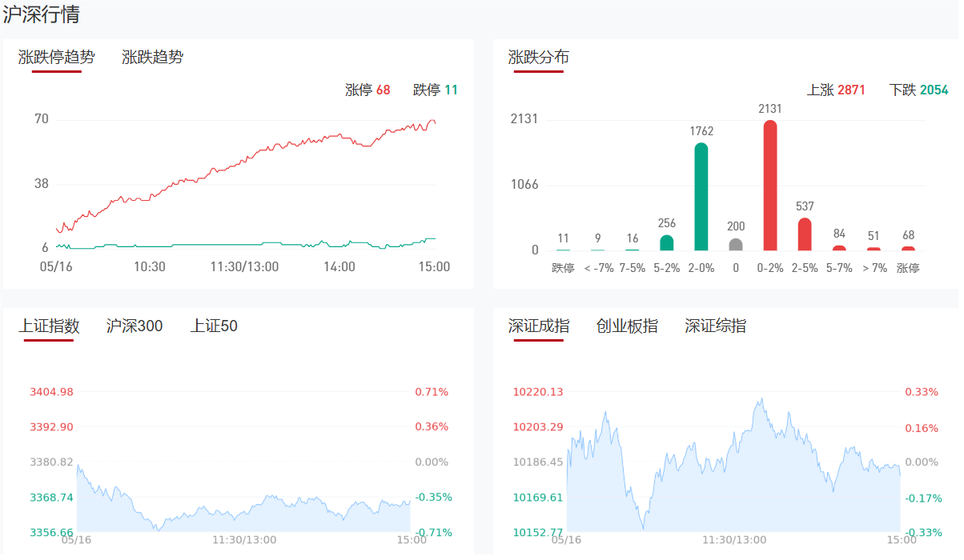Click the 5-7% bar labeled 84
964x560 pixels.
point(839,248)
